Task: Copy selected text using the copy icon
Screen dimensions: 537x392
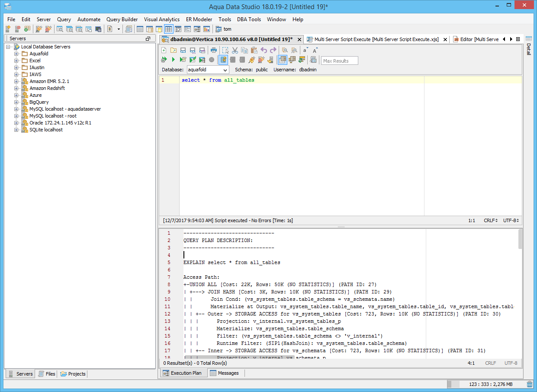Action: point(244,50)
